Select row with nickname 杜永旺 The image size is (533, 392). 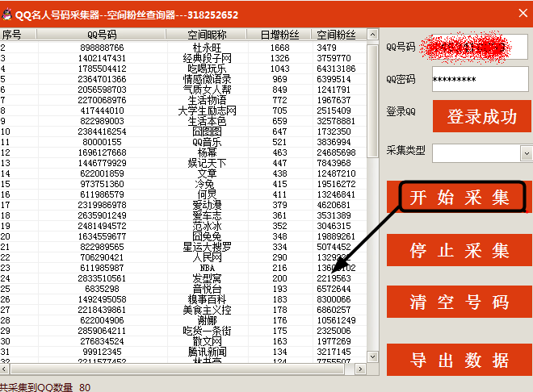coord(183,48)
